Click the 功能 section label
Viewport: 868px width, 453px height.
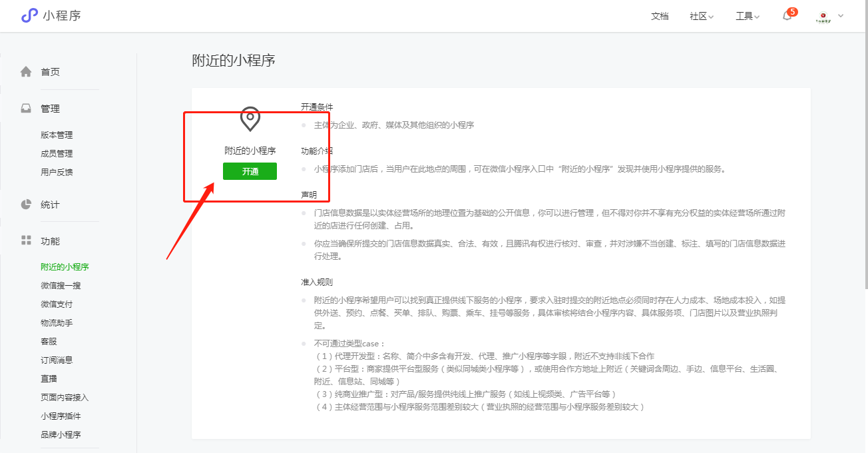[x=50, y=240]
